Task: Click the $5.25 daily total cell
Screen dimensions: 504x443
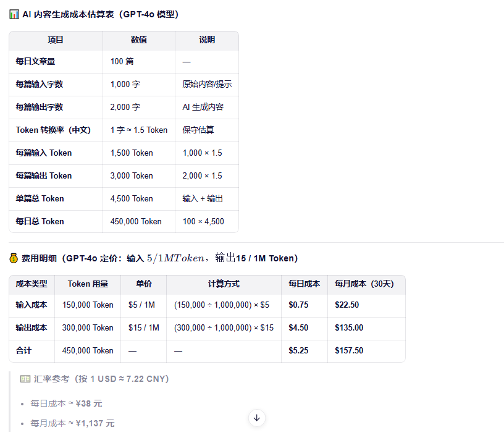Action: (x=300, y=350)
